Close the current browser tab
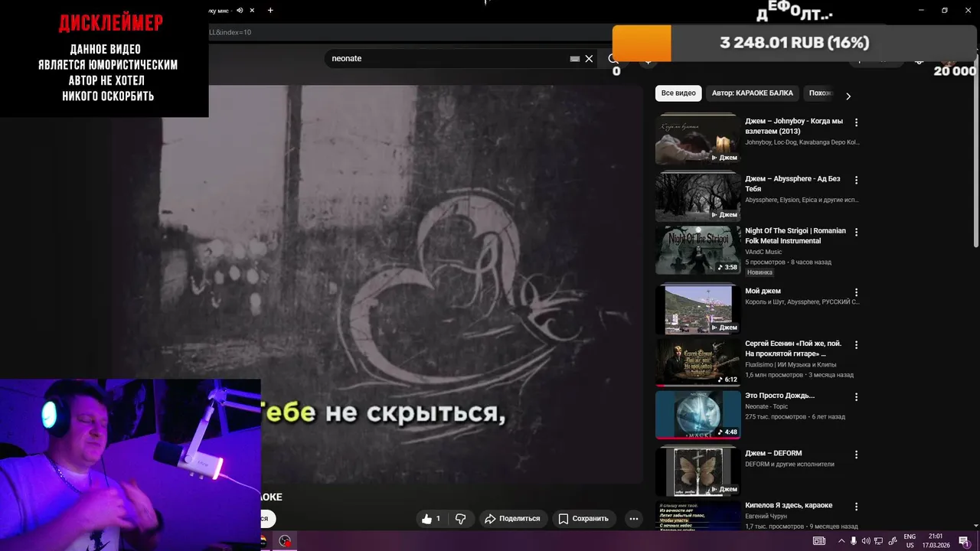The image size is (980, 551). [252, 11]
